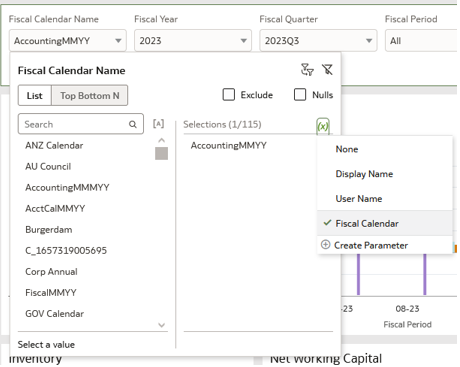Click the clear filter selections icon
This screenshot has width=460, height=367.
[327, 70]
